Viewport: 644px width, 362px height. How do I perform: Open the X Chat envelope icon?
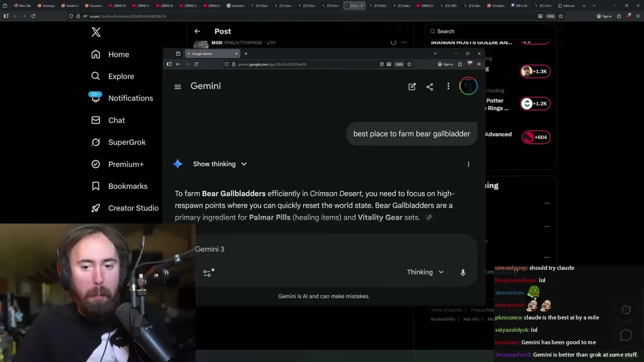point(96,120)
